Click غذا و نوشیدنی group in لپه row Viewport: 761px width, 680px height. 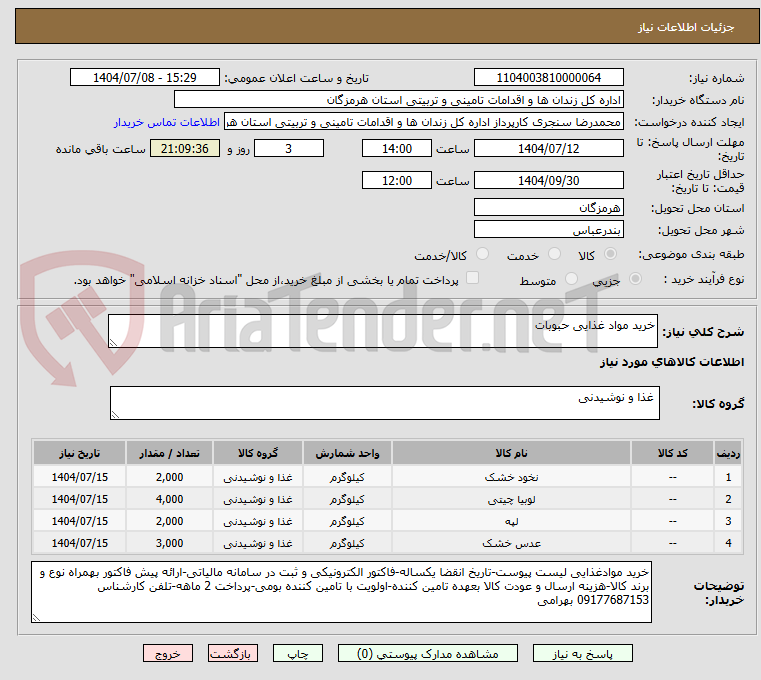click(x=258, y=521)
